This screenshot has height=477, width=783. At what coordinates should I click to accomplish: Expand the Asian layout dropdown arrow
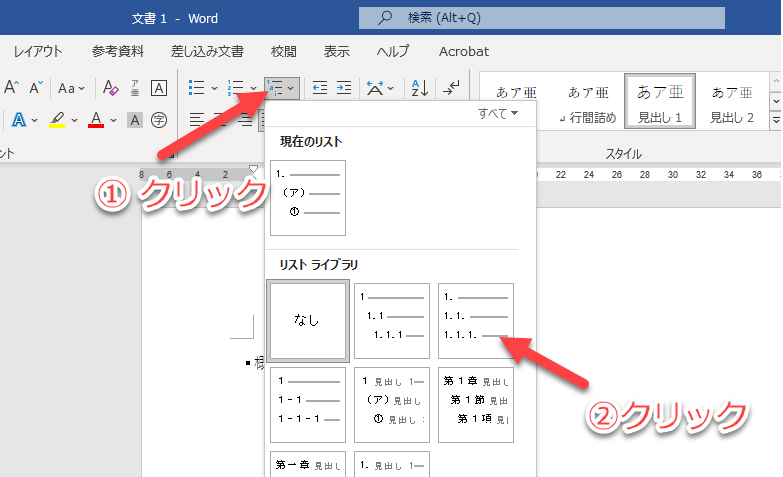[x=391, y=88]
